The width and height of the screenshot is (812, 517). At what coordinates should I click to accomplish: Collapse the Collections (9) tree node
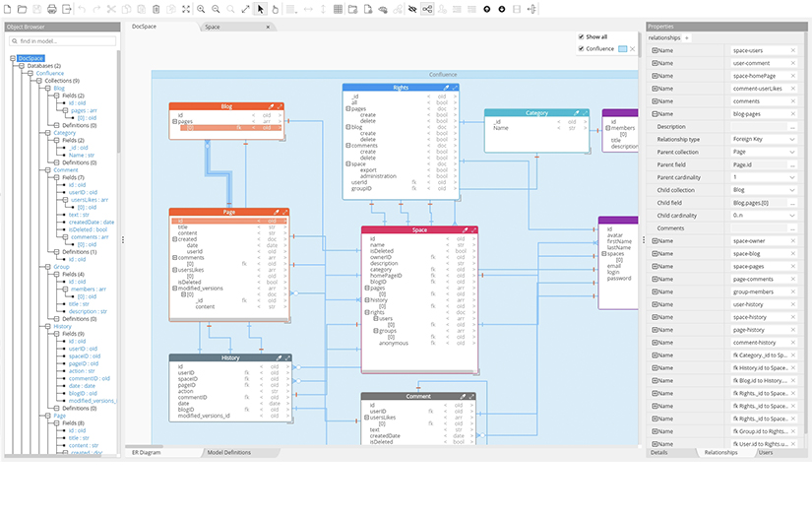click(x=39, y=81)
